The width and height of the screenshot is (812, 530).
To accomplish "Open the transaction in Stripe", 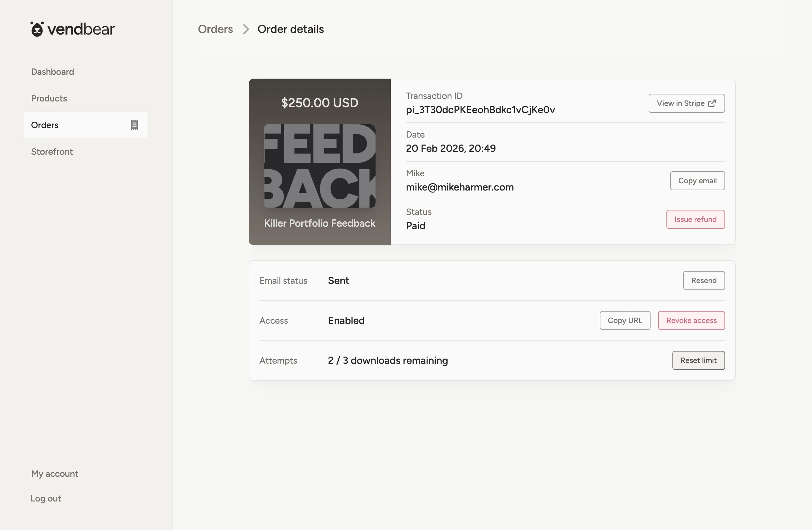I will click(686, 103).
